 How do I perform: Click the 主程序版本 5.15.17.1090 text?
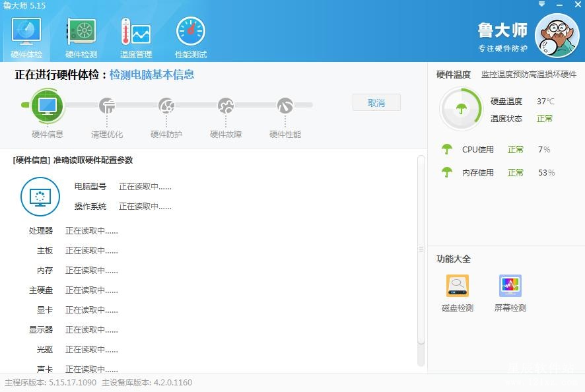pos(51,383)
